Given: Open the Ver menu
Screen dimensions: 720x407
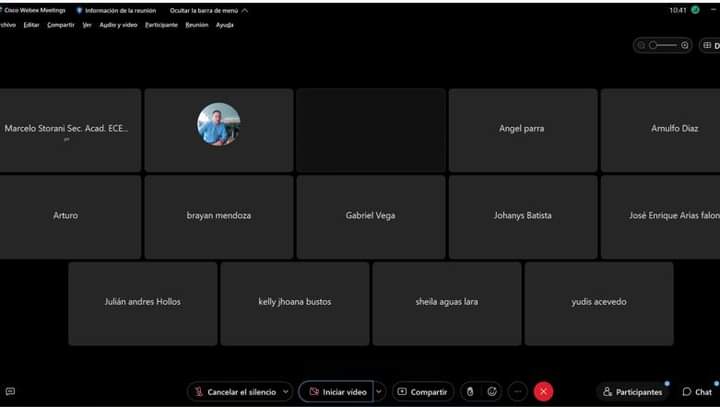Looking at the screenshot, I should [x=87, y=25].
